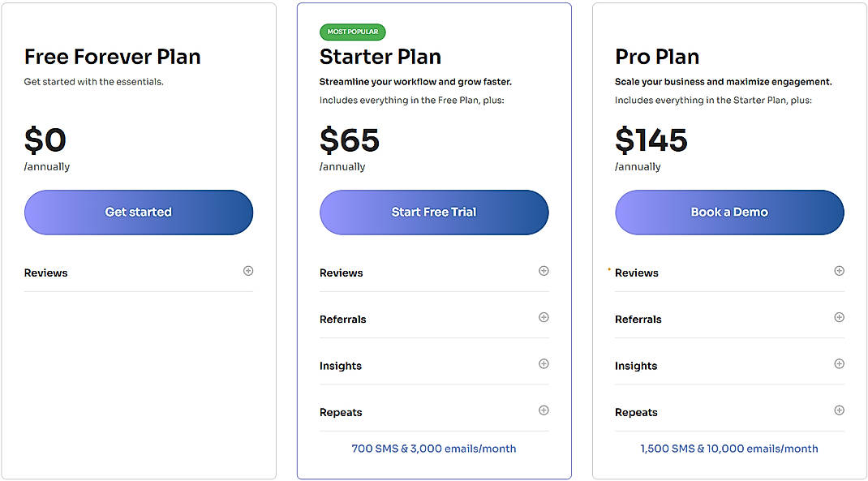This screenshot has height=481, width=868.
Task: Expand Repeats section label in Starter Plan
Action: [x=341, y=413]
